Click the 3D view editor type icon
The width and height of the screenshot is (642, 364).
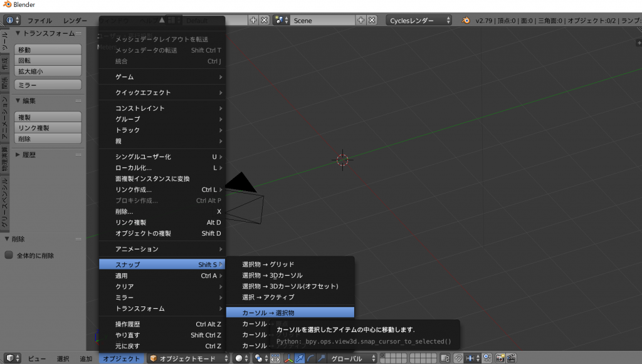pos(12,358)
